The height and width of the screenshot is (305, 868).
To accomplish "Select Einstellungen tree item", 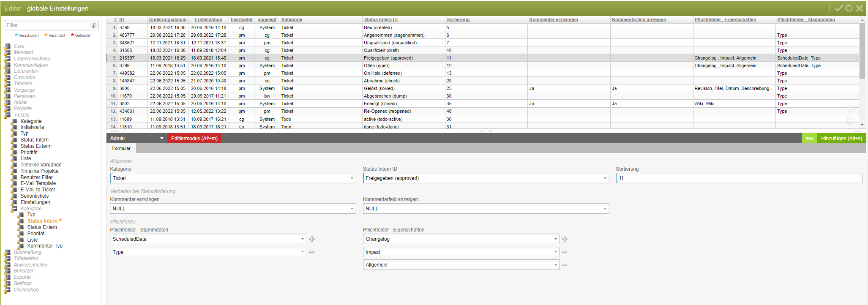I will (35, 202).
